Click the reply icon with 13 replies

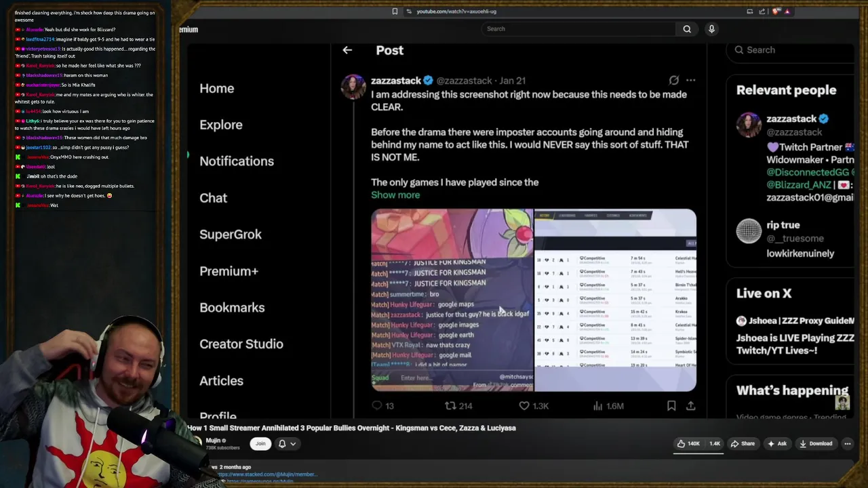point(377,405)
